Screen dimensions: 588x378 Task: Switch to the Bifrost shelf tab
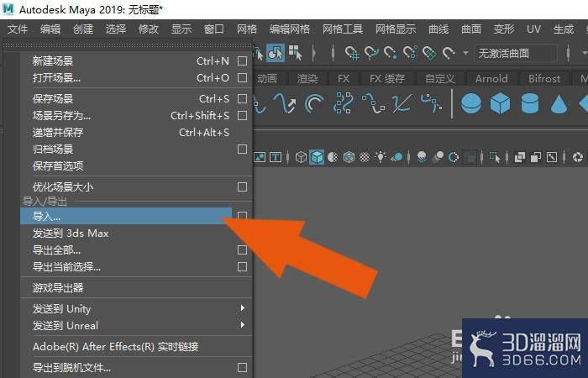[x=544, y=79]
